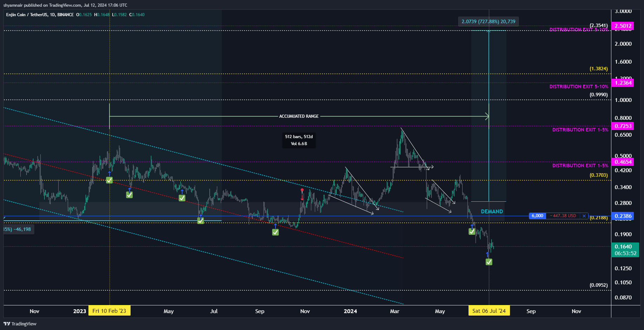Select the 6,000 quantity order label
The width and height of the screenshot is (644, 330).
[x=537, y=216]
